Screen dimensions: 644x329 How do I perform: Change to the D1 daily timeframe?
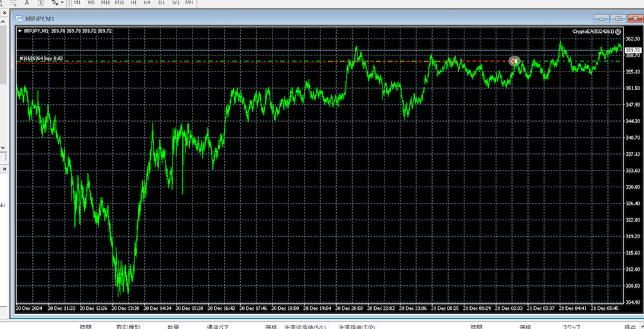point(161,3)
